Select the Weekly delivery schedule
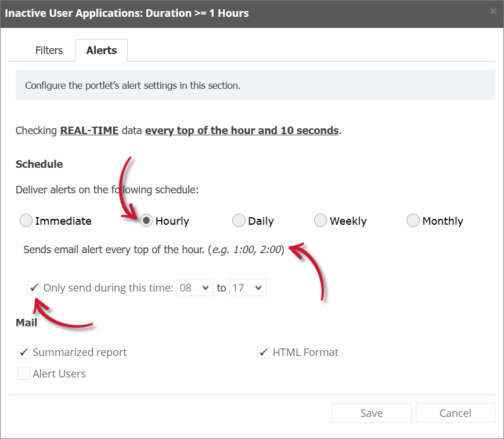This screenshot has width=504, height=439. click(320, 221)
